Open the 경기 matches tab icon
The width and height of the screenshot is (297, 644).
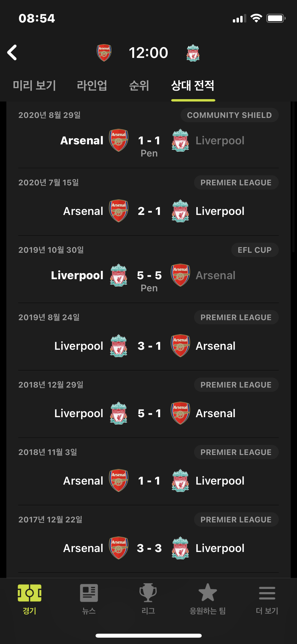click(x=30, y=593)
